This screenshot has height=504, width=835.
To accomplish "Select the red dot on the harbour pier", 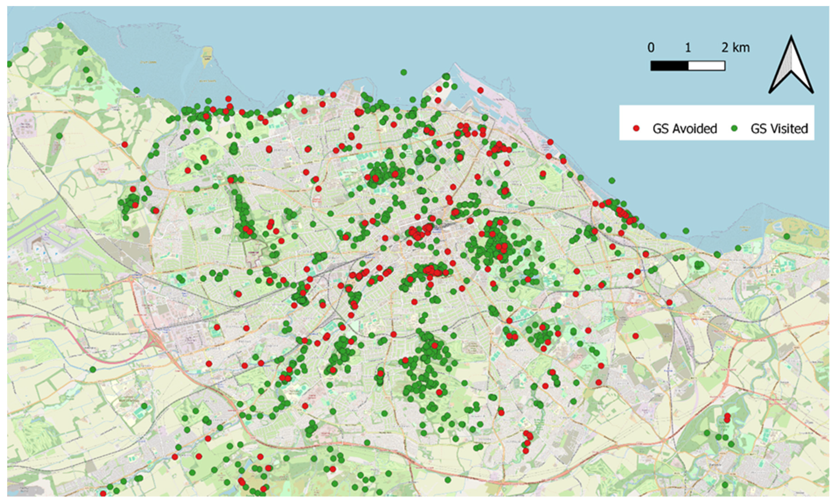I will (x=480, y=90).
